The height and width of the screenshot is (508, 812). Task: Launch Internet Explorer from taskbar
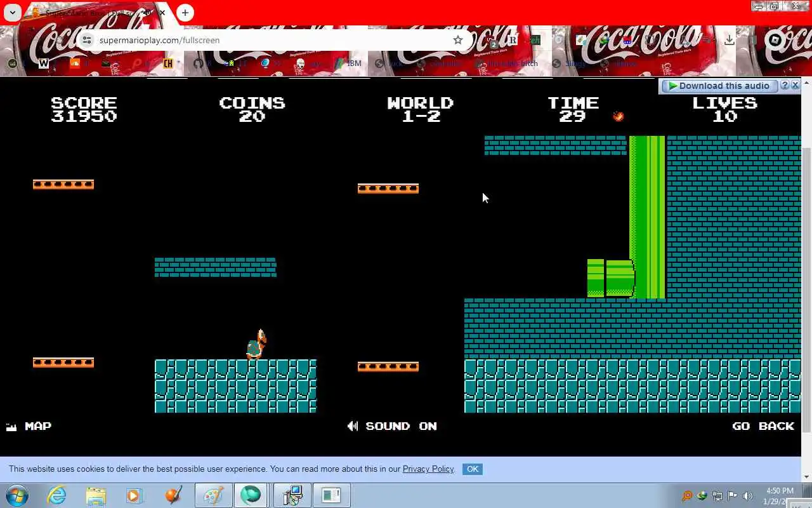pos(57,495)
